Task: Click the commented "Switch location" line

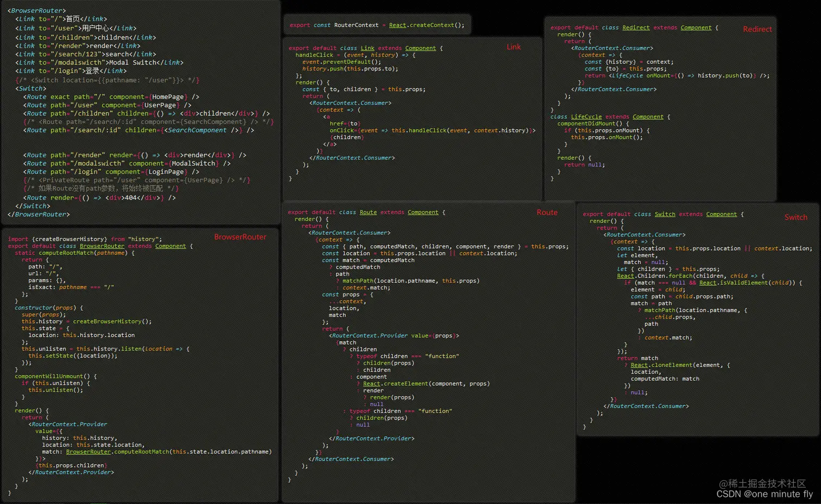Action: coord(107,80)
